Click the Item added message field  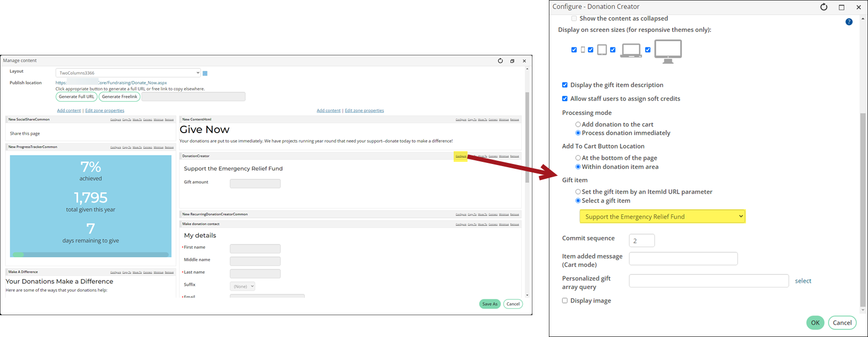click(683, 259)
